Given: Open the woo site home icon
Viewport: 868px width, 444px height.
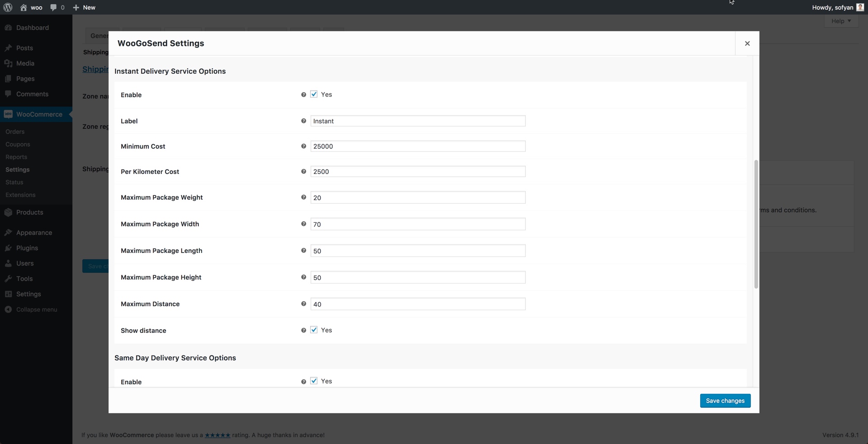Looking at the screenshot, I should [24, 7].
